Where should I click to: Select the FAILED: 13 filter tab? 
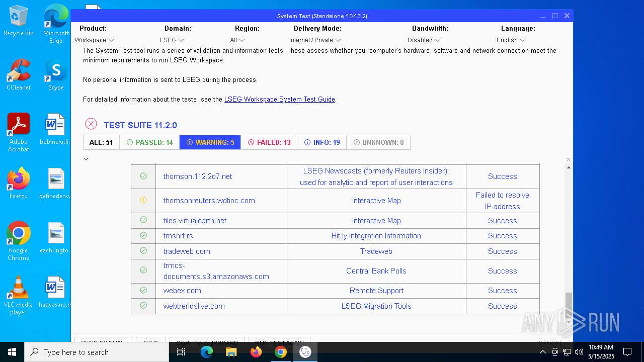(269, 142)
